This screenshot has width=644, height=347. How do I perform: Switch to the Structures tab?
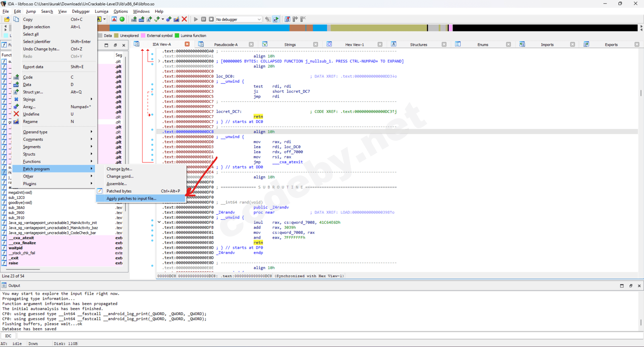tap(419, 45)
